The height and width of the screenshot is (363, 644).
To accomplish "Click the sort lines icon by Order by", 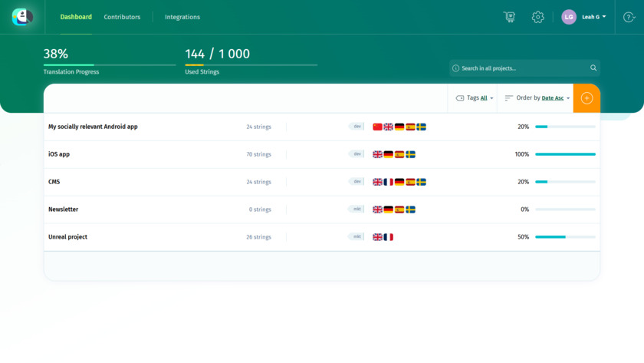I will [x=509, y=97].
